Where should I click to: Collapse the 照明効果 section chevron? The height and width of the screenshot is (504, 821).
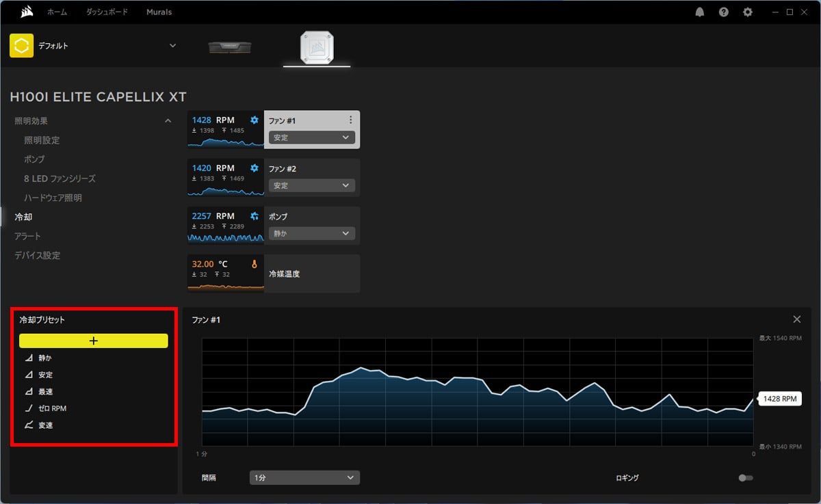[168, 121]
